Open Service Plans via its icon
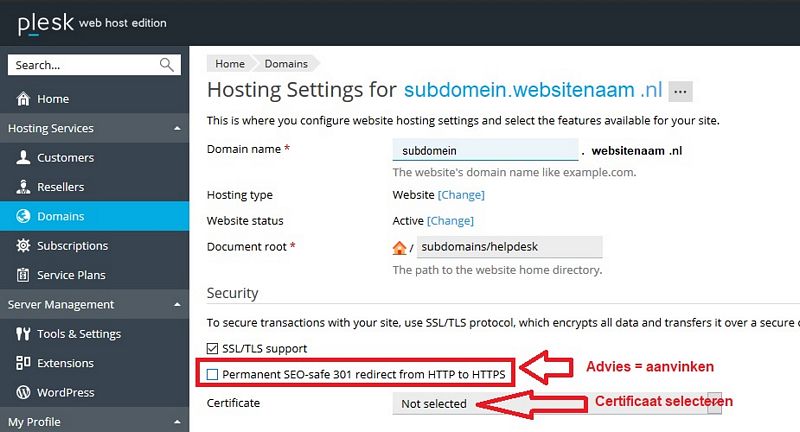This screenshot has width=800, height=432. [x=23, y=275]
